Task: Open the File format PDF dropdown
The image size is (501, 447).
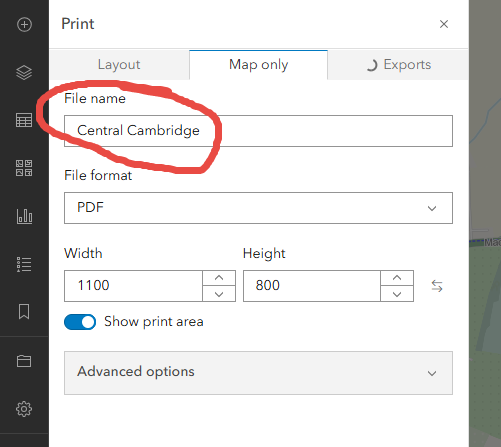Action: (x=258, y=208)
